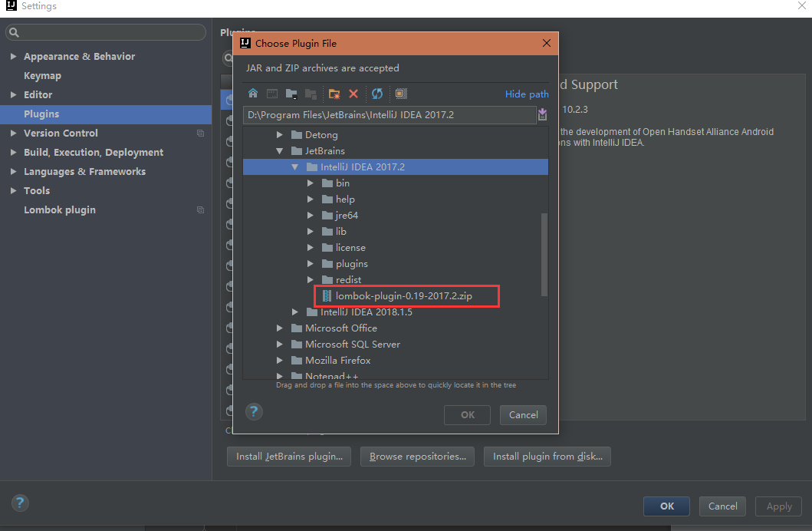Click the Module directory toolbar icon

311,94
